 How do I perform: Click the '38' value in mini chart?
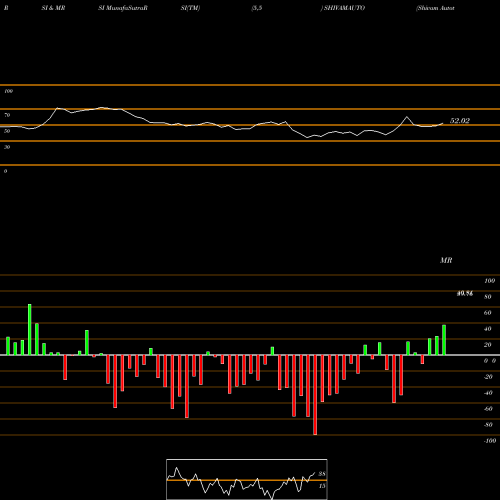(322, 474)
